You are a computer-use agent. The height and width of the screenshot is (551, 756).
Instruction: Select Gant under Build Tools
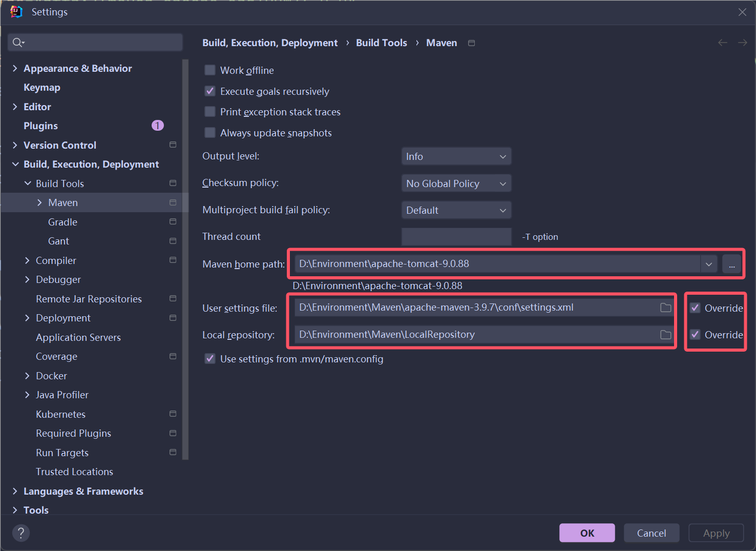tap(58, 241)
